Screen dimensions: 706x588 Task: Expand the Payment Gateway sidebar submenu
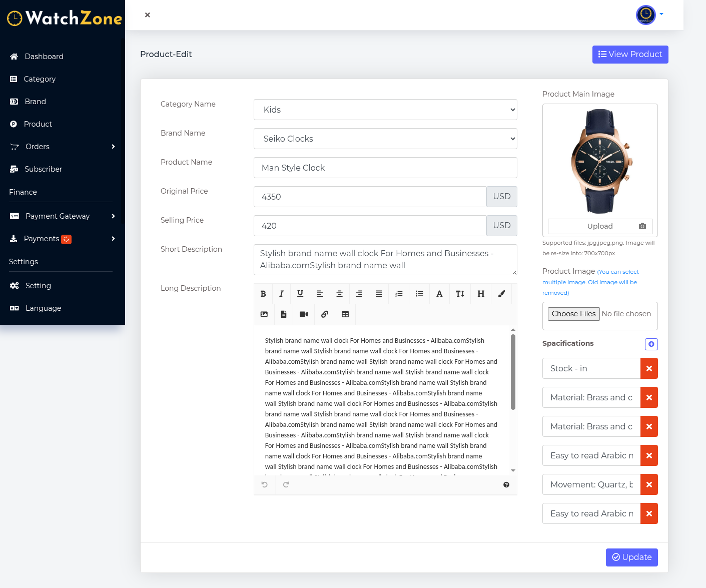(63, 216)
